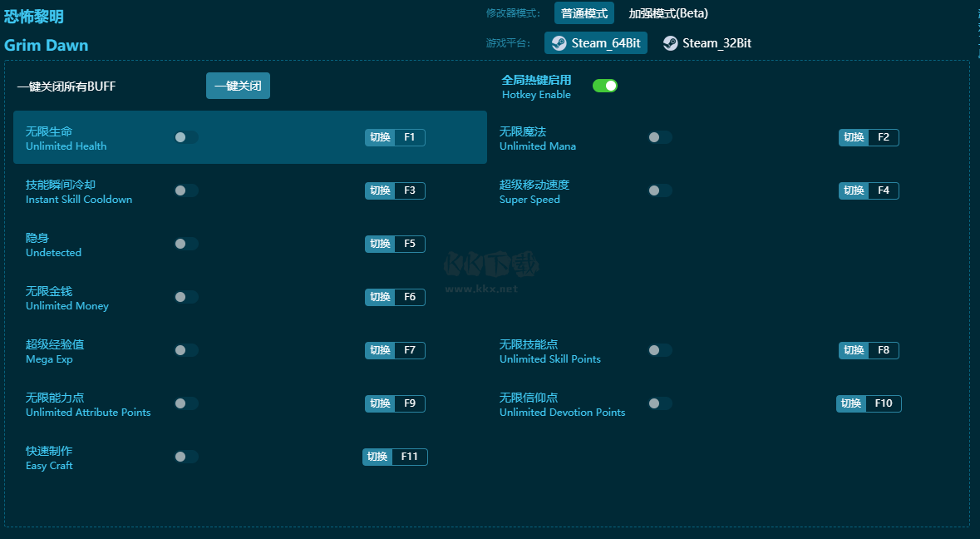Select the Steam_64Bit platform option
The width and height of the screenshot is (980, 539).
point(596,43)
